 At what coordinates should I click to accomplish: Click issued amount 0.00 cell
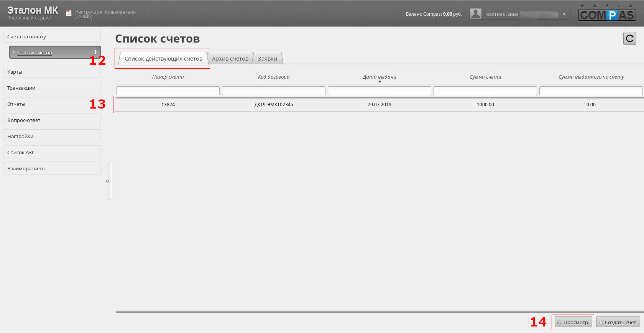(591, 105)
